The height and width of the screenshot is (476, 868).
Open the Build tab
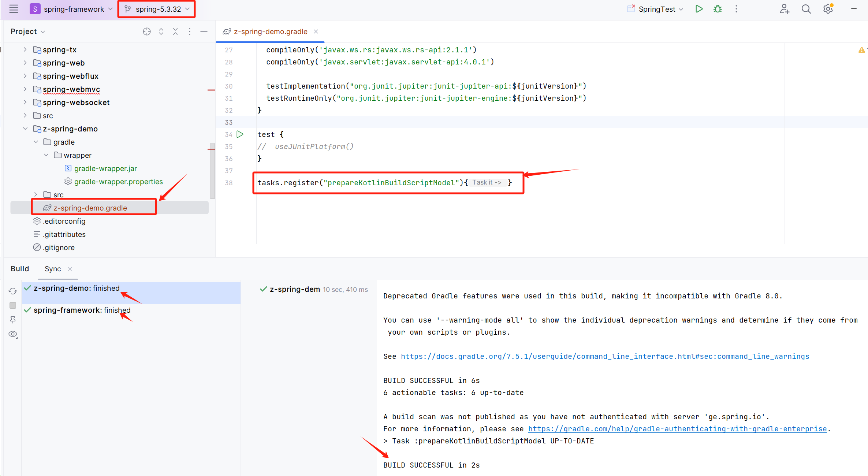coord(20,269)
